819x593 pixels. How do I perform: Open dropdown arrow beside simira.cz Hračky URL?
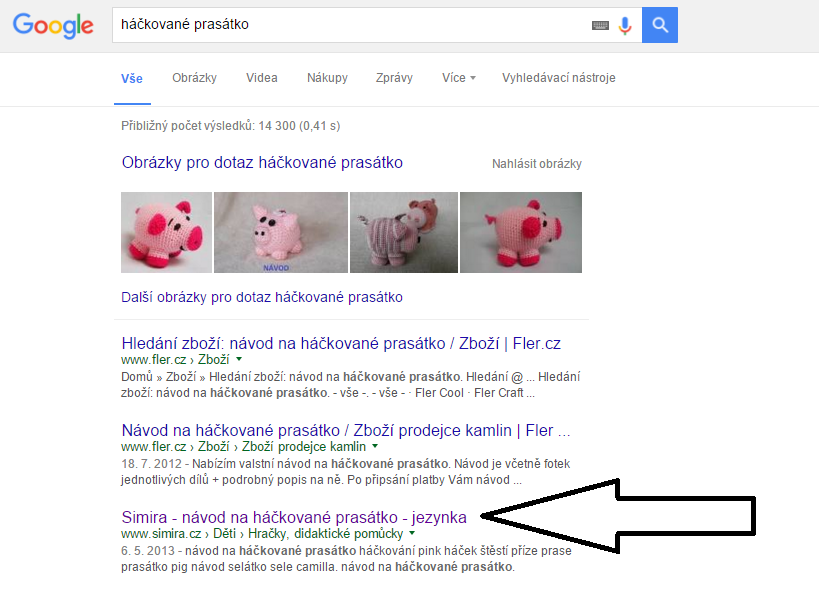coord(412,533)
